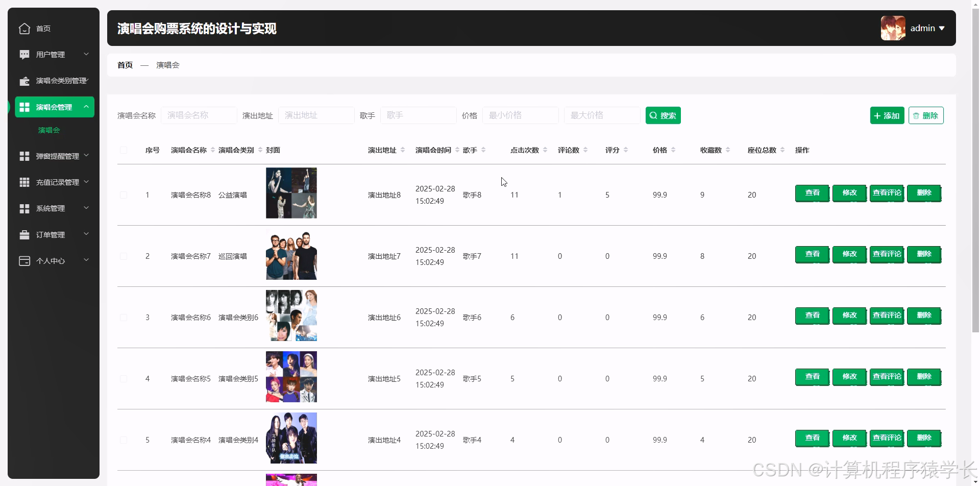Open cover thumbnail for 演唱会名称5

(x=291, y=377)
